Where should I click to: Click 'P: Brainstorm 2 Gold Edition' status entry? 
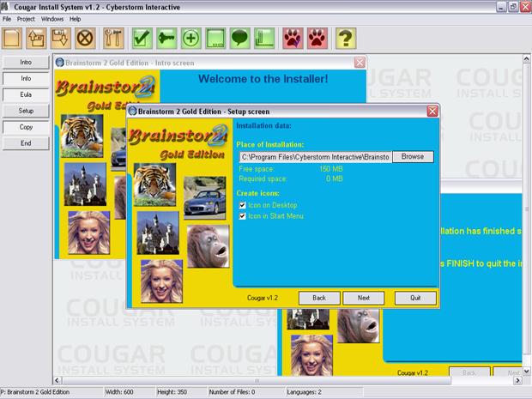(51, 392)
